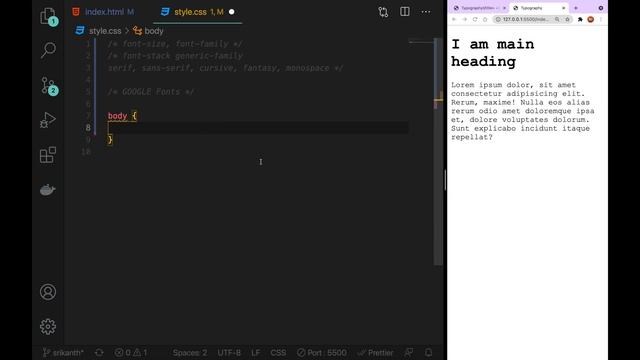Open notifications with the bell icon

428,353
